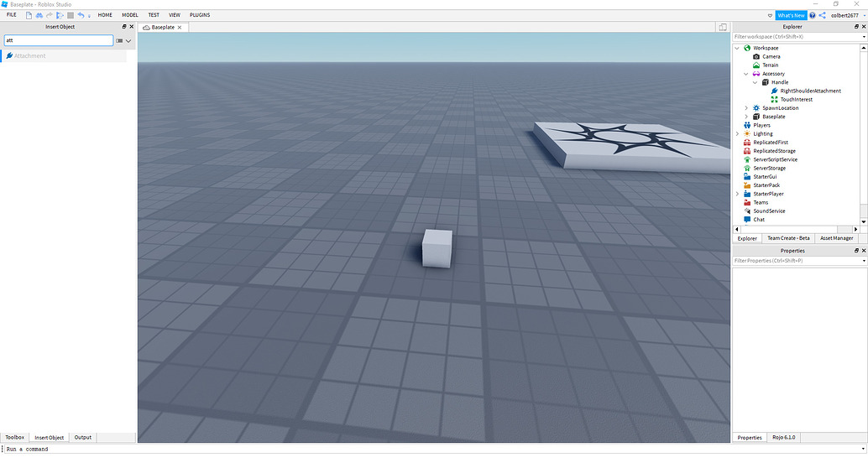Expand the Lighting tree node
The image size is (868, 468).
[737, 134]
